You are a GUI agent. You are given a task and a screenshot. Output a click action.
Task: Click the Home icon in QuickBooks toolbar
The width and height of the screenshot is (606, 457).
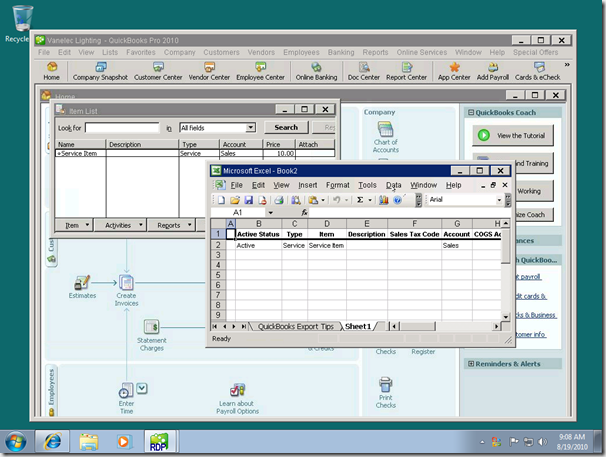pyautogui.click(x=51, y=71)
